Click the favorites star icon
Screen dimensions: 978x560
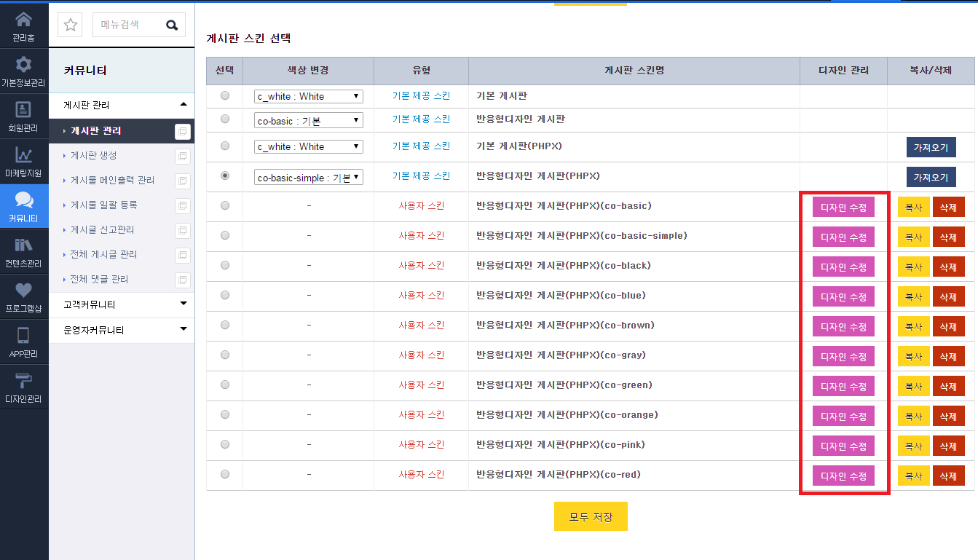pos(71,25)
